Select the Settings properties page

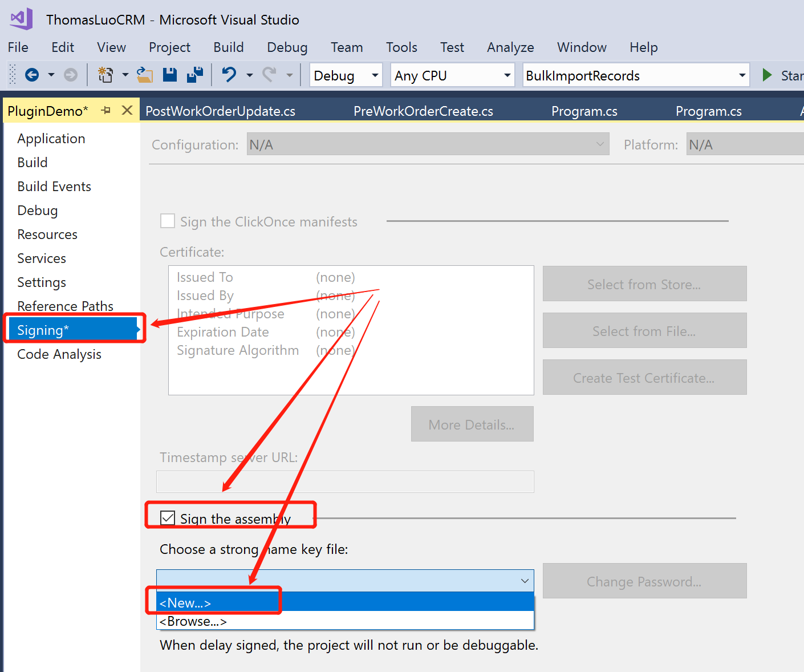[42, 282]
